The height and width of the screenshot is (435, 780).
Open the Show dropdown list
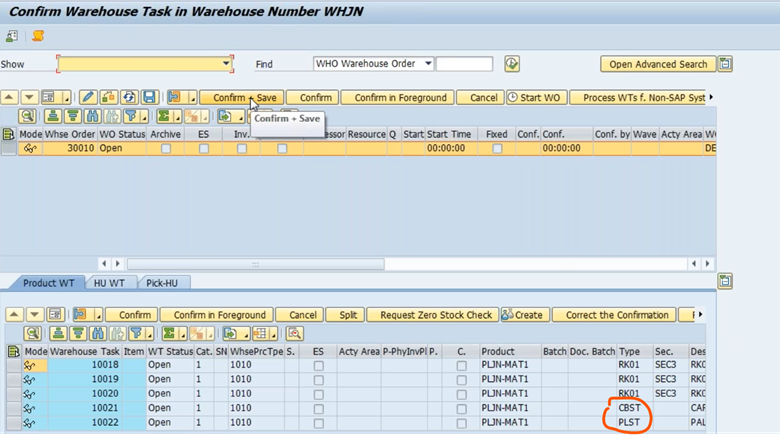227,64
